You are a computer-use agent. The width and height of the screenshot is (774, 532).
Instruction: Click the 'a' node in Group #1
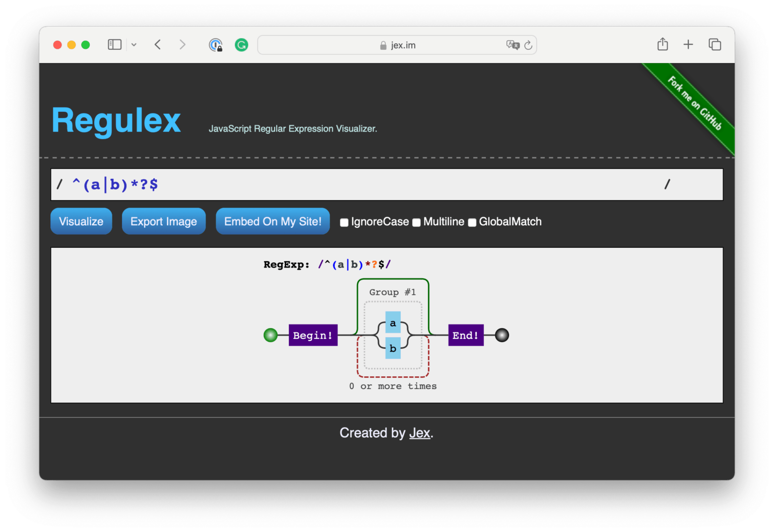[393, 322]
